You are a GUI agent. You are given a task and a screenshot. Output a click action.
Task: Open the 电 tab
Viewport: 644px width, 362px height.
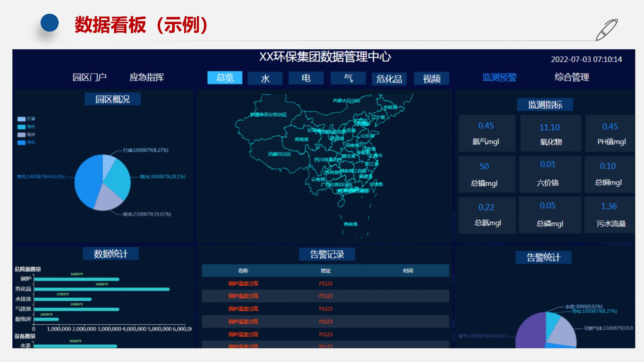point(306,78)
